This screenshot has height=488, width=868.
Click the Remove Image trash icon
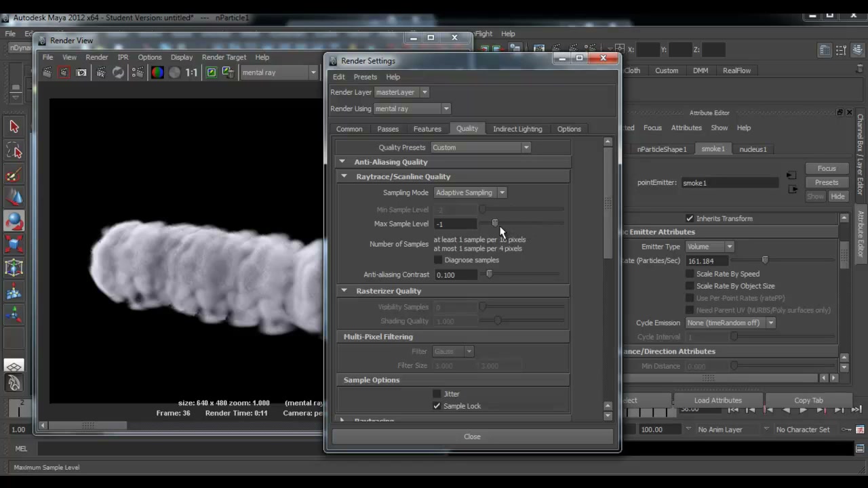click(x=228, y=73)
